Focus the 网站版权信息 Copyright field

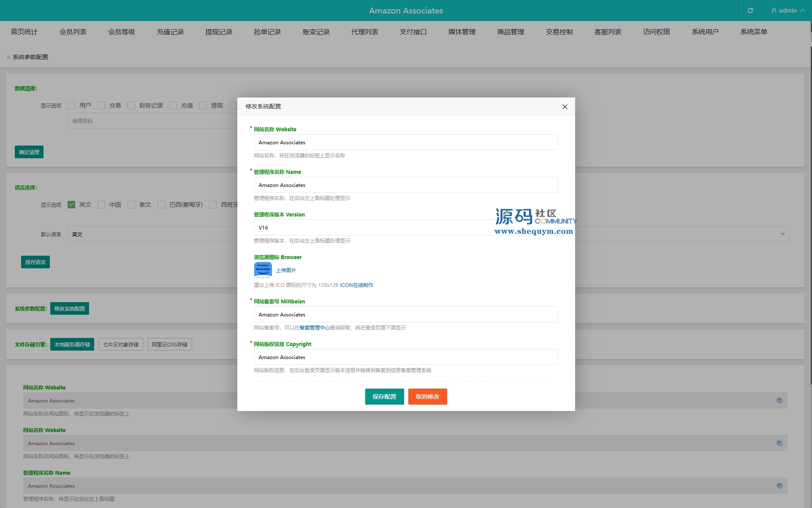pos(406,357)
